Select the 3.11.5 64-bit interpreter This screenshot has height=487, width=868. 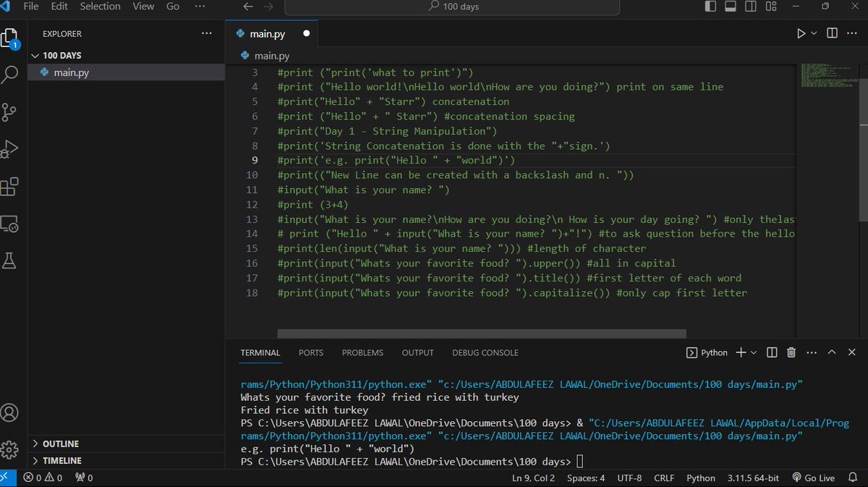click(754, 478)
